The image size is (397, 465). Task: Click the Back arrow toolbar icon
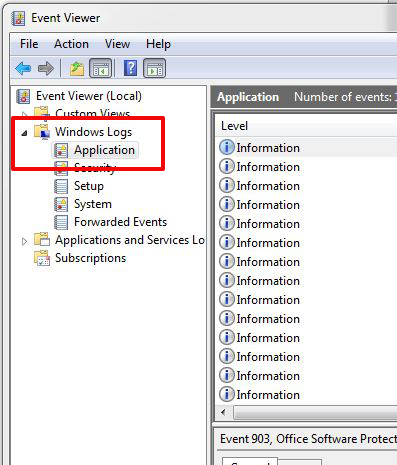point(23,69)
